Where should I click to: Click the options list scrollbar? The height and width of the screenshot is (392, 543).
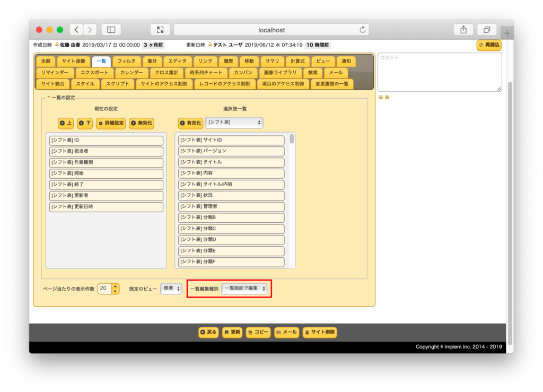[x=292, y=138]
